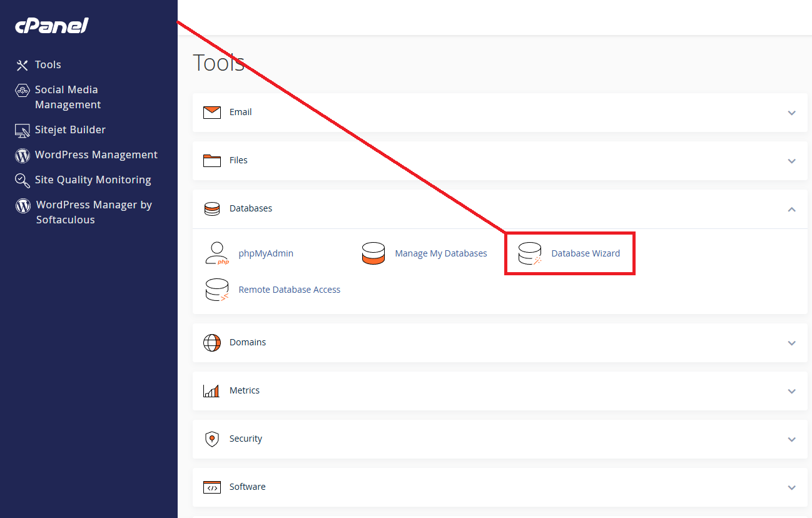Expand the Security section chevron
Image resolution: width=812 pixels, height=518 pixels.
tap(792, 440)
